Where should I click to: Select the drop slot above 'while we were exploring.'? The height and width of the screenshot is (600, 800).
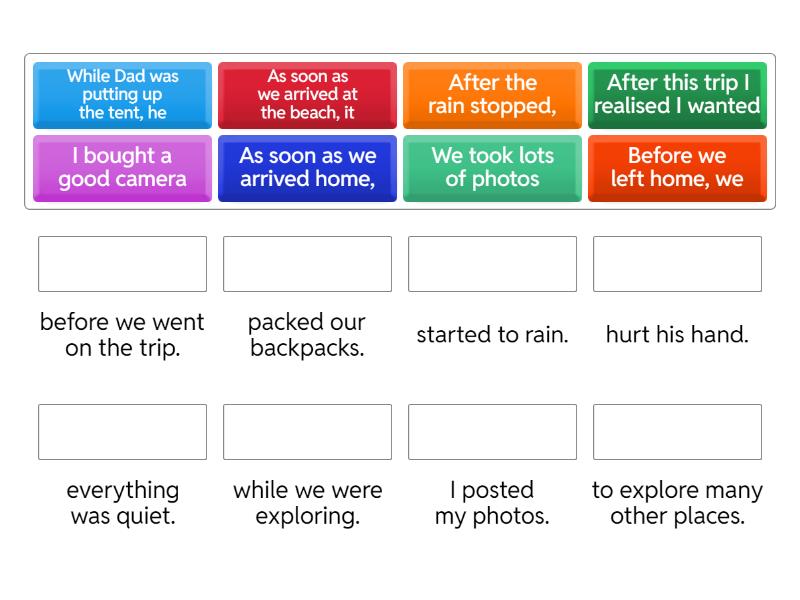click(x=307, y=432)
